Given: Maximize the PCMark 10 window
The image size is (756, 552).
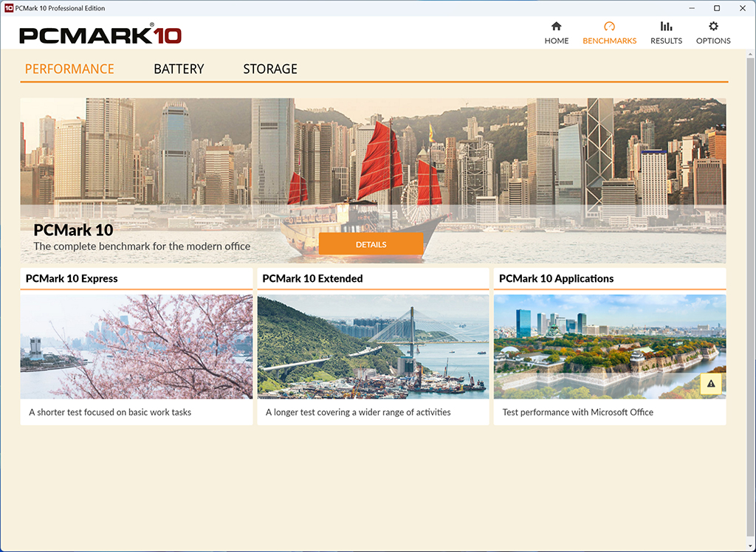Looking at the screenshot, I should click(717, 8).
